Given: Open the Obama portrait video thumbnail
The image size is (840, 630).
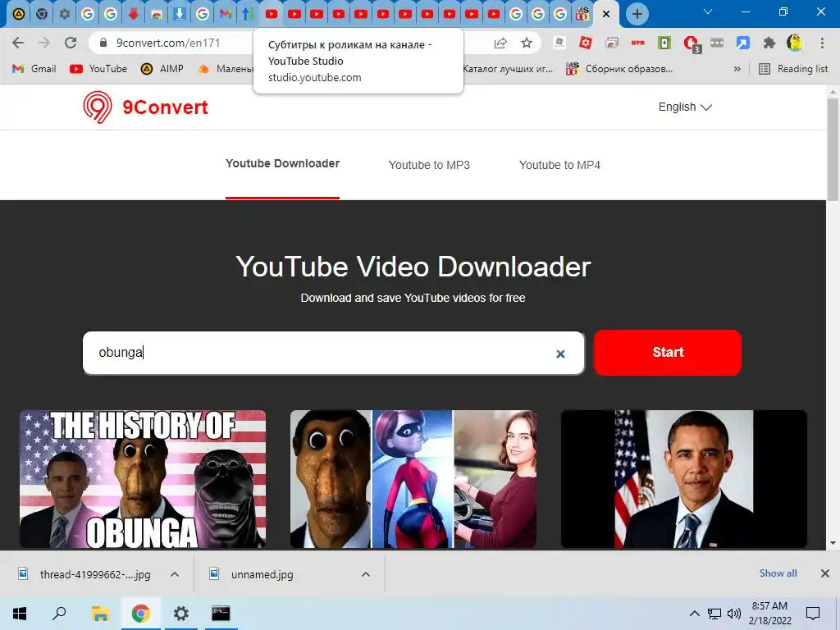Looking at the screenshot, I should (683, 479).
